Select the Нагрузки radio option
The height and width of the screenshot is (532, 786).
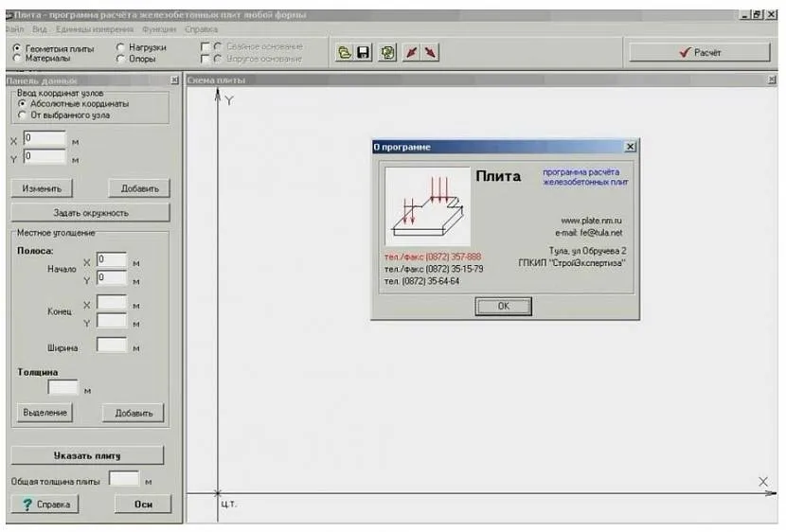(120, 47)
